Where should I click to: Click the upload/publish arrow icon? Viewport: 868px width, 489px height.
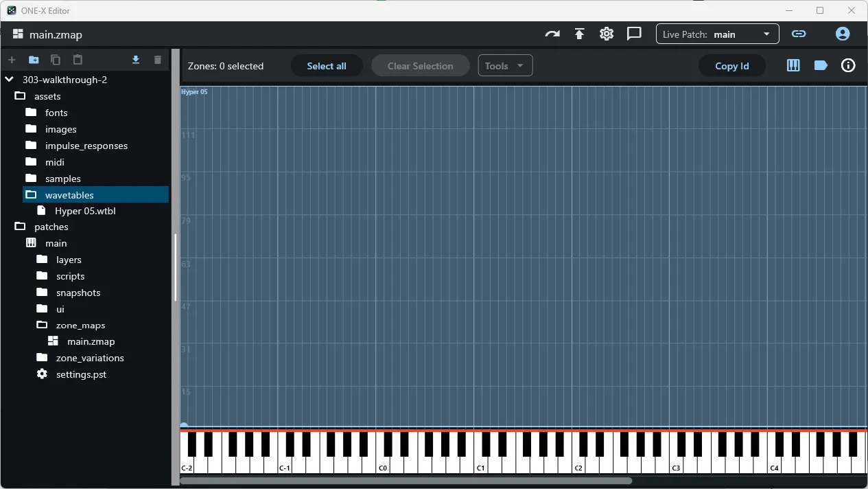[x=580, y=34]
